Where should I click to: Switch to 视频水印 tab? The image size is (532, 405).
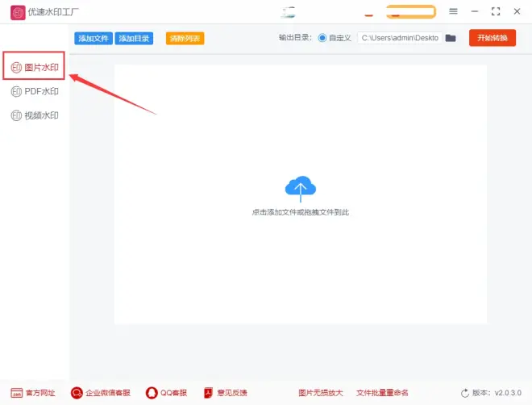[x=35, y=115]
